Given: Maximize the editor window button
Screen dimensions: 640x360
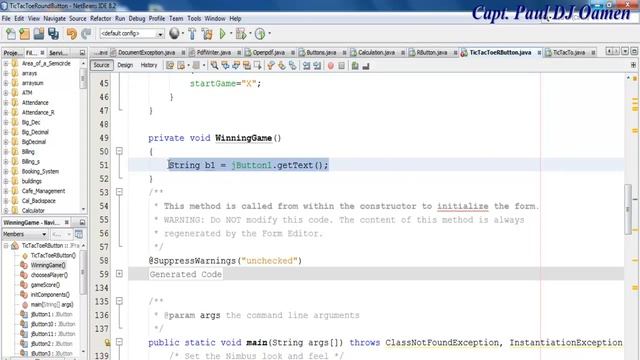Looking at the screenshot, I should pyautogui.click(x=634, y=51).
